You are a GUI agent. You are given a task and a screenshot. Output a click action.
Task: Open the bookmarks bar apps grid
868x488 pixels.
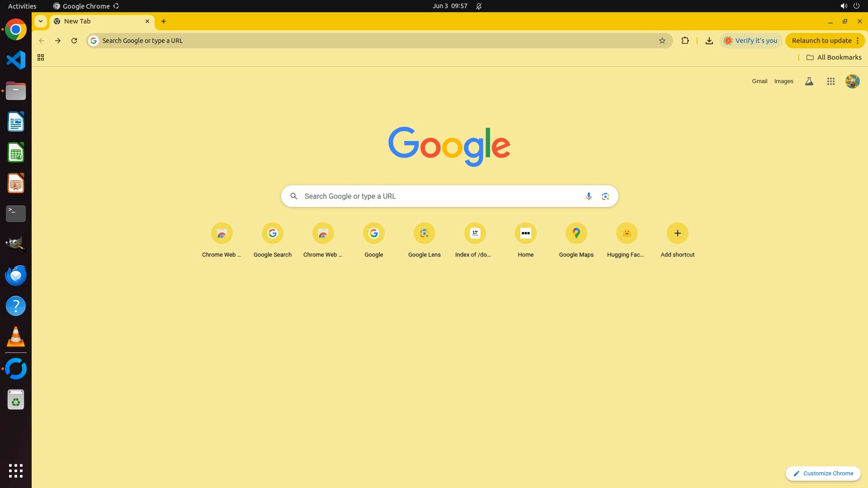tap(41, 57)
